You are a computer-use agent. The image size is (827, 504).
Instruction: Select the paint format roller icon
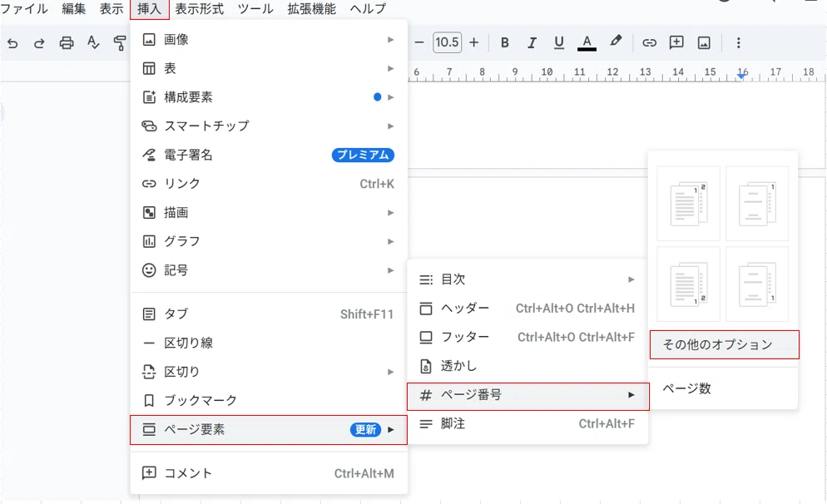pyautogui.click(x=120, y=42)
